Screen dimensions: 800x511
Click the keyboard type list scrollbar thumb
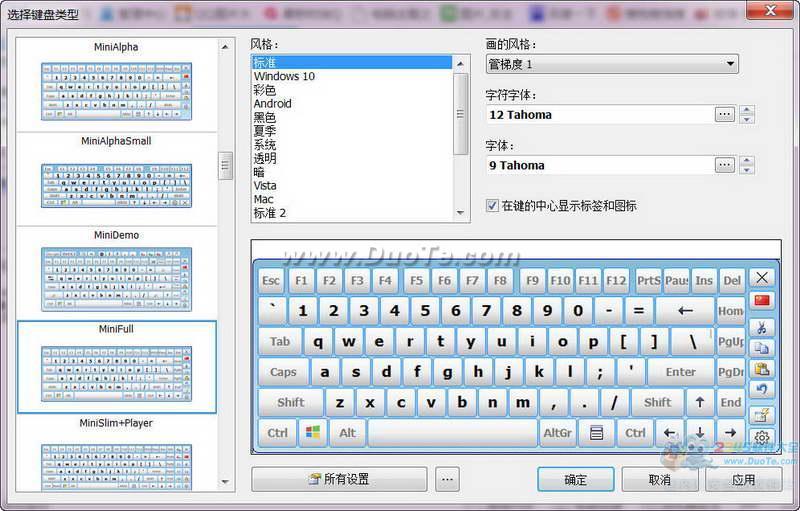225,166
